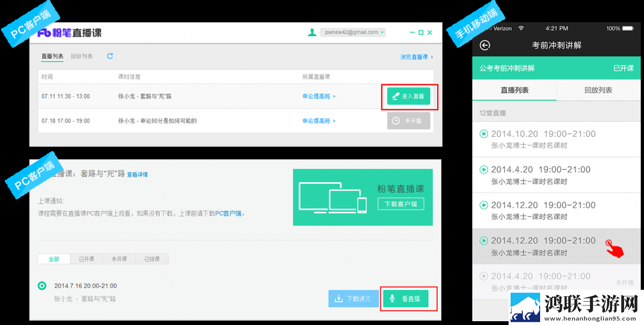Click the 看直播 button

(406, 298)
